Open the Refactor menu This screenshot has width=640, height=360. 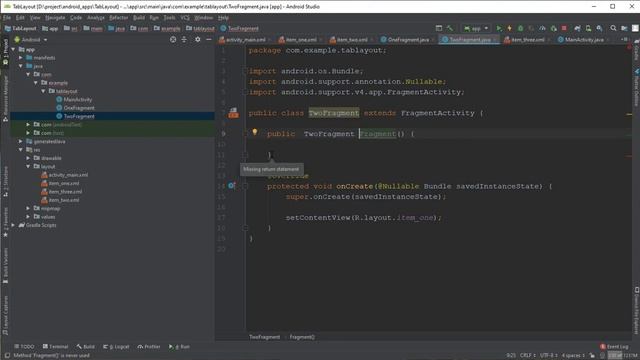tap(118, 18)
